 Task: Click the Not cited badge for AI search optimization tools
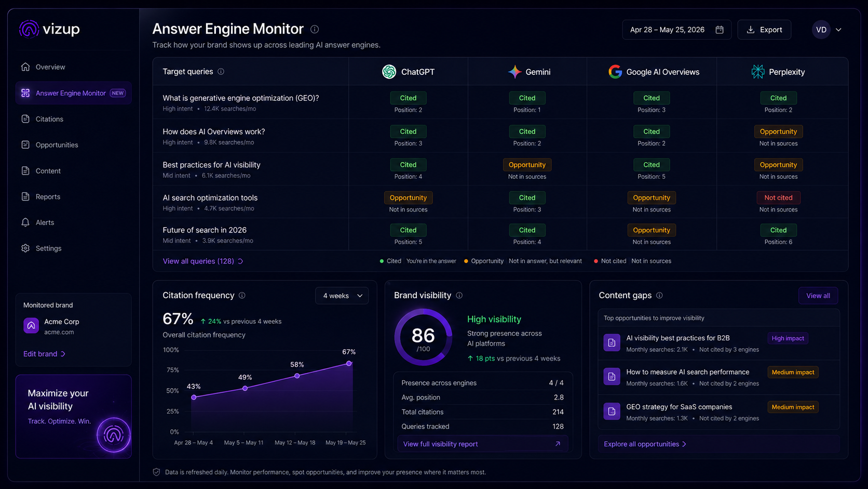pos(778,197)
